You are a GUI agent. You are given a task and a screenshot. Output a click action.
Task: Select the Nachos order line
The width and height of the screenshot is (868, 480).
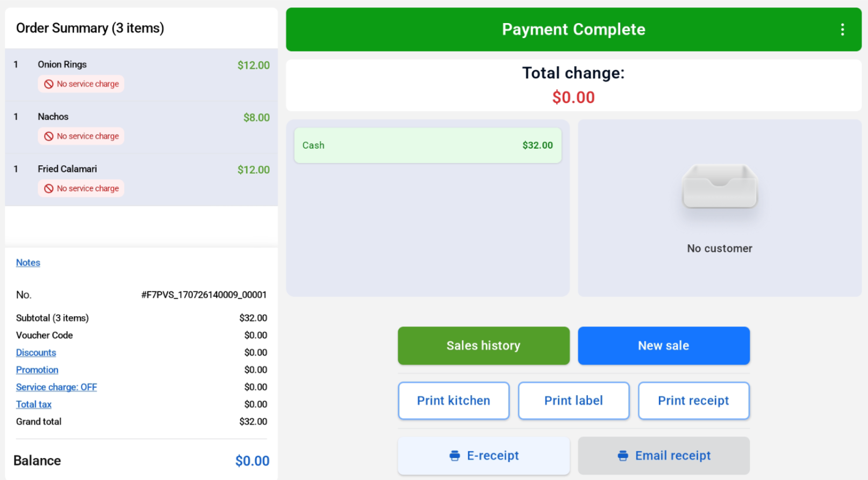pyautogui.click(x=141, y=127)
